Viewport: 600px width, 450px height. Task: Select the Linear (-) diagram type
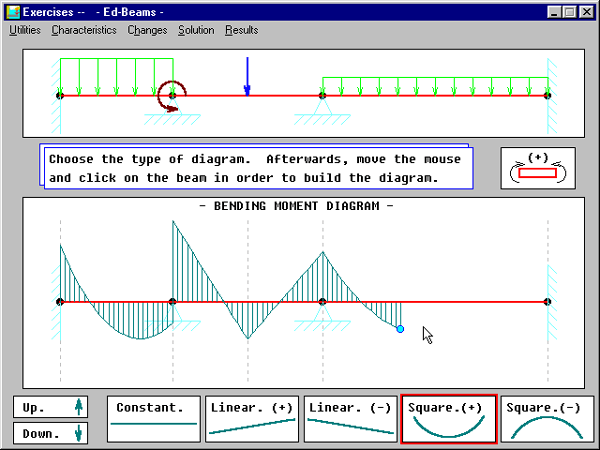point(351,419)
